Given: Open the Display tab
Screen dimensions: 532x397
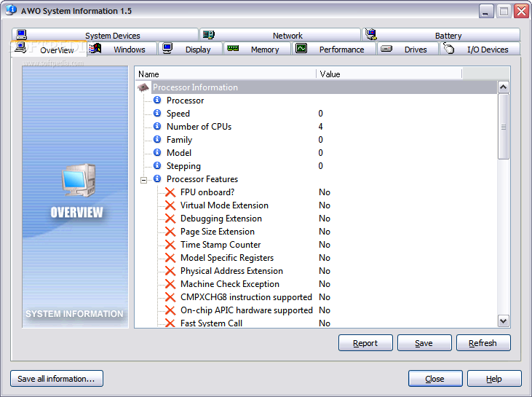Looking at the screenshot, I should (191, 49).
